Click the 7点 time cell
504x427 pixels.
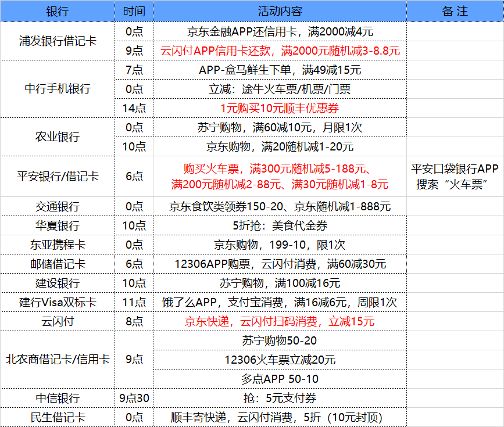click(134, 70)
